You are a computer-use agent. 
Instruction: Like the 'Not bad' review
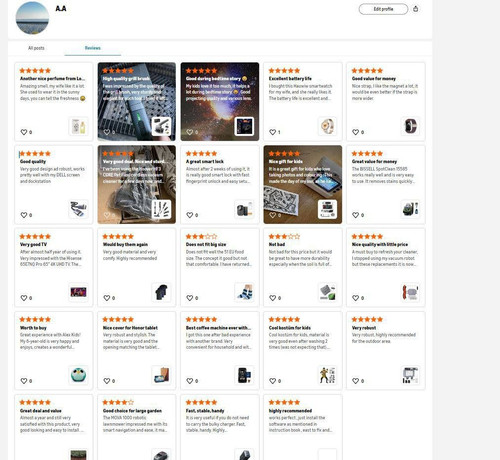pyautogui.click(x=273, y=298)
